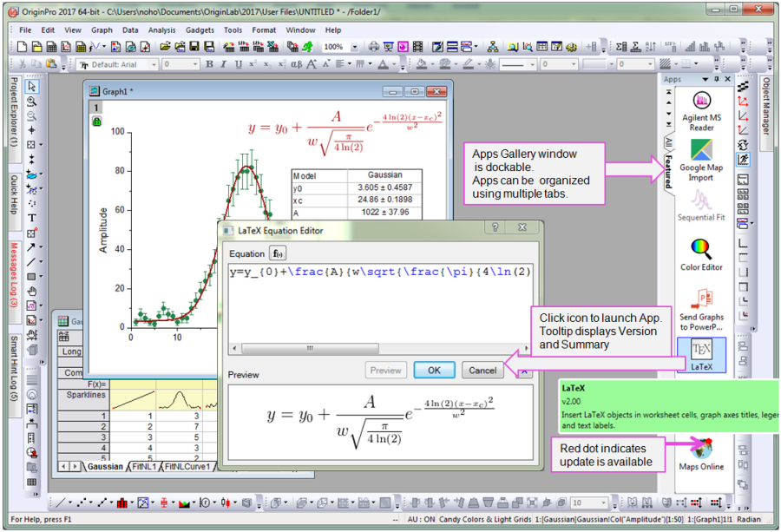781x532 pixels.
Task: Select the Zoom In tool
Action: point(32,102)
